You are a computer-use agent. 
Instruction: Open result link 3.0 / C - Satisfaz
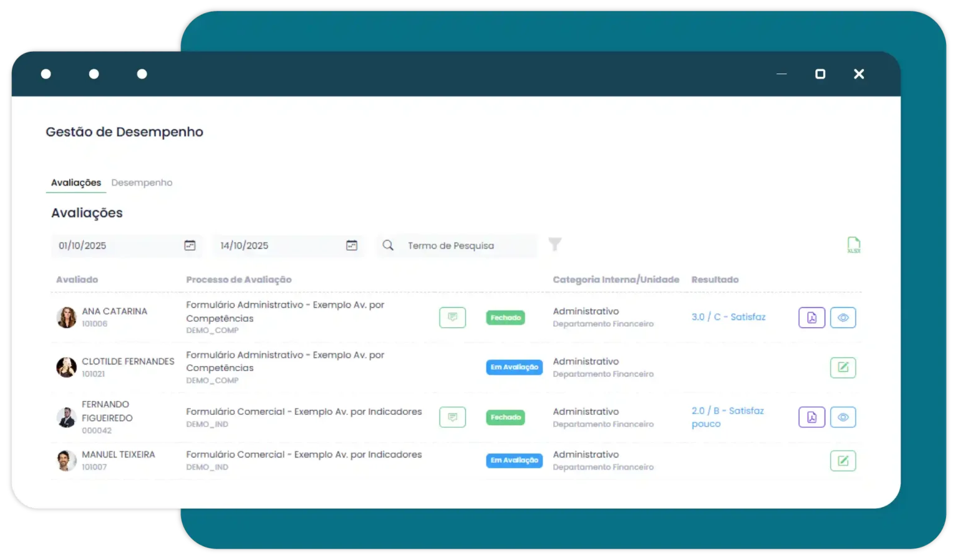pyautogui.click(x=728, y=317)
